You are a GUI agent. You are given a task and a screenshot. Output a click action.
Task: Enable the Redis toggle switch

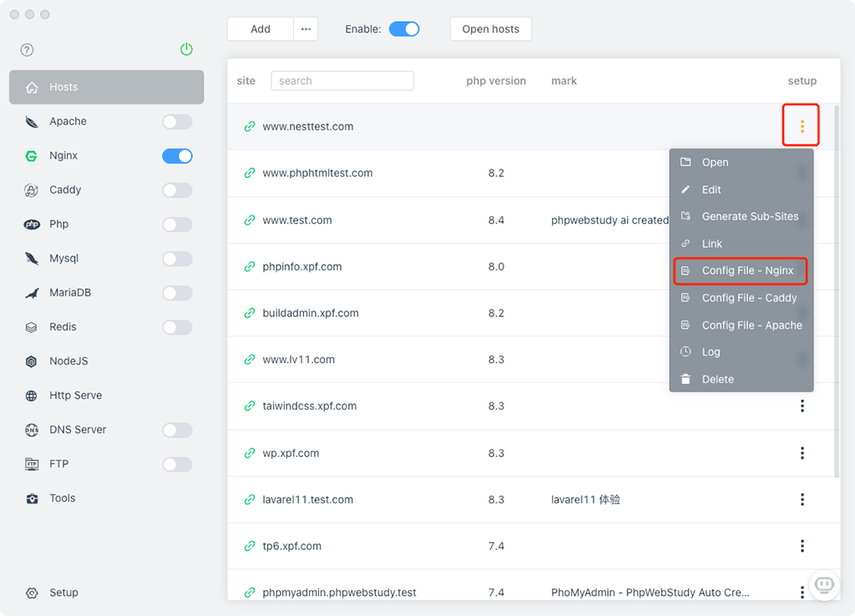pos(177,327)
